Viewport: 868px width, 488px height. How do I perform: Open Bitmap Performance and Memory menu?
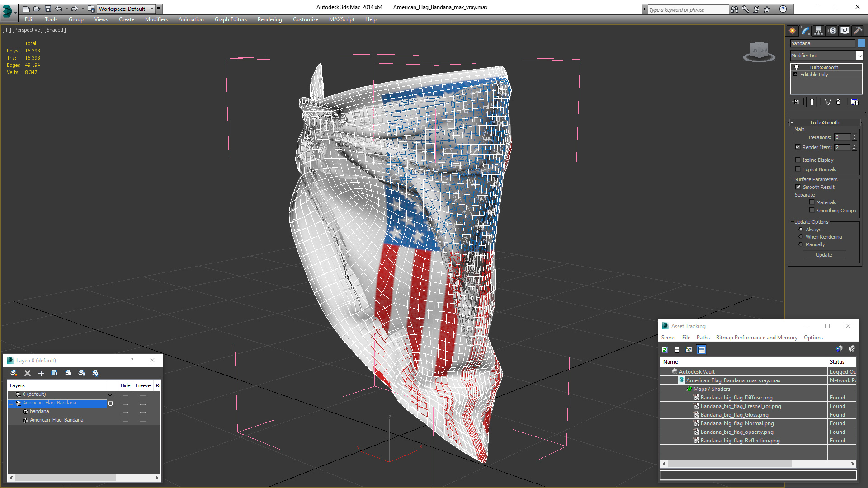(756, 338)
